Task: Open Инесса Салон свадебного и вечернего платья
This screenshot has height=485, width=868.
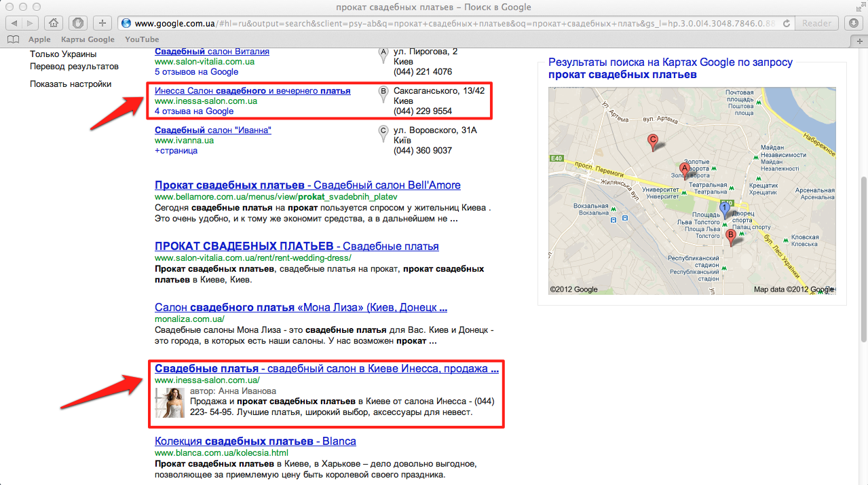Action: pos(252,91)
